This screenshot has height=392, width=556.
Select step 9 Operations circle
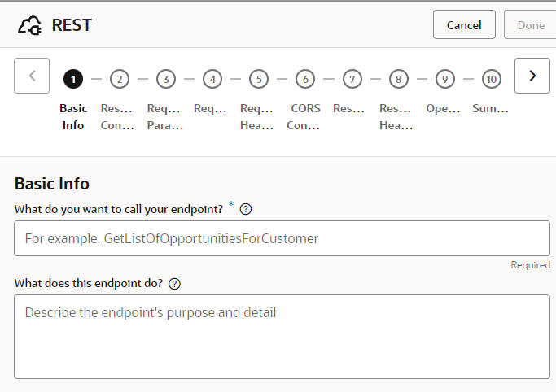[444, 79]
